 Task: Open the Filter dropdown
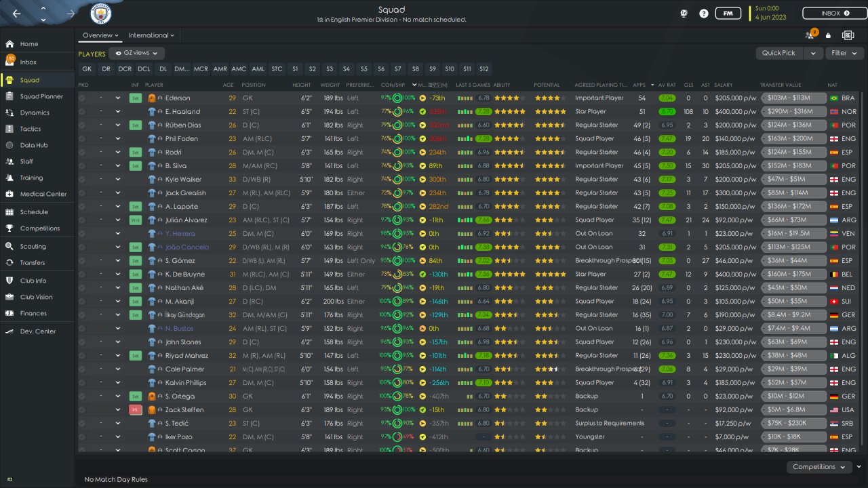pos(843,53)
